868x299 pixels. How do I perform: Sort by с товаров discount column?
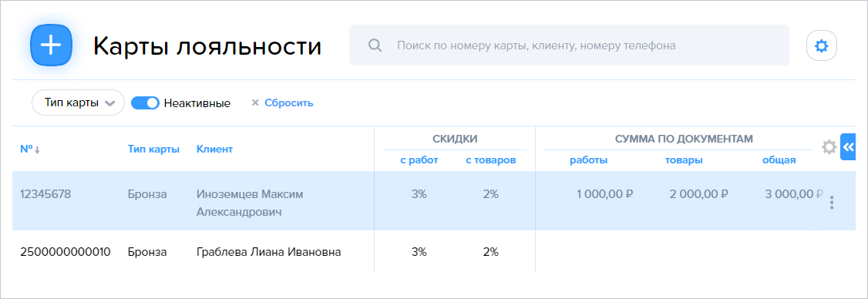click(490, 160)
